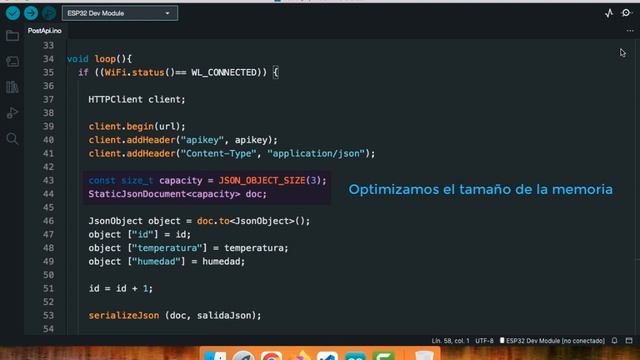The height and width of the screenshot is (360, 640).
Task: Click on the HTTPClient client; line
Action: pos(137,99)
